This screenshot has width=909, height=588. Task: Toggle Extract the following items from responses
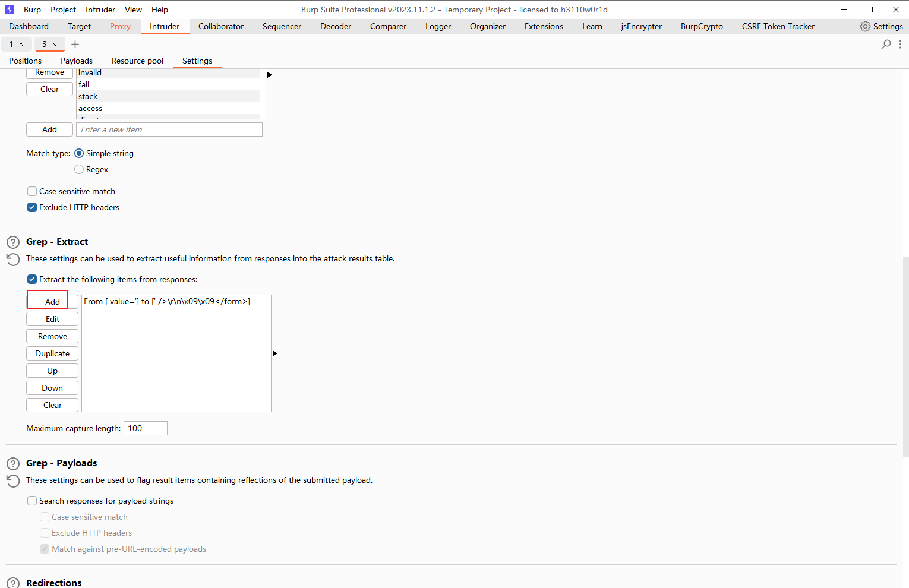[x=32, y=279]
